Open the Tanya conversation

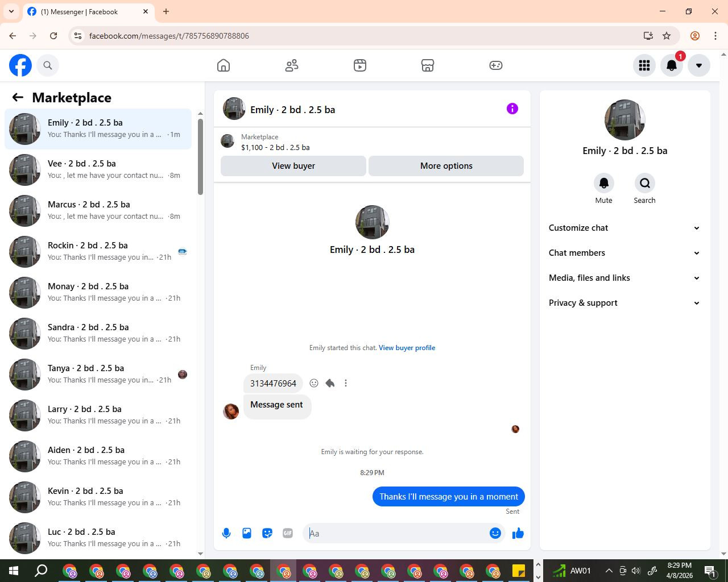point(98,375)
